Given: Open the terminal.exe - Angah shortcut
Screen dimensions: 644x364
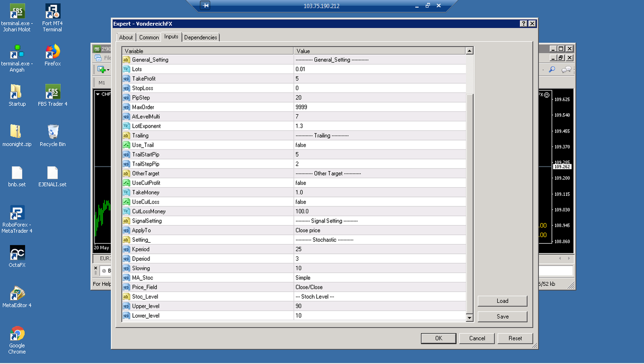Looking at the screenshot, I should (17, 58).
